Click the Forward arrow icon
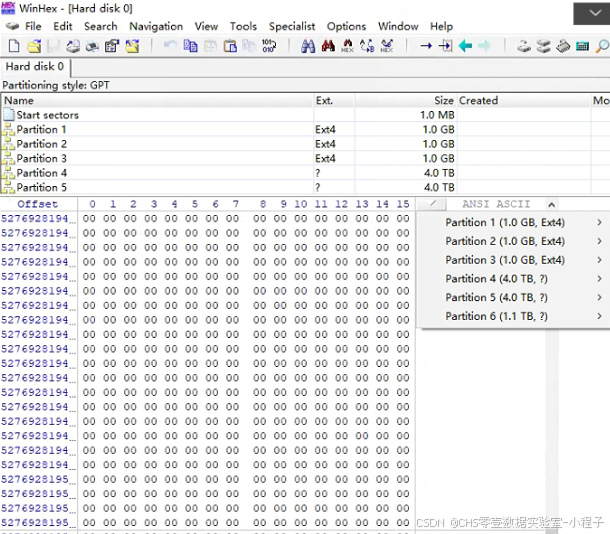The width and height of the screenshot is (610, 534). click(x=484, y=46)
